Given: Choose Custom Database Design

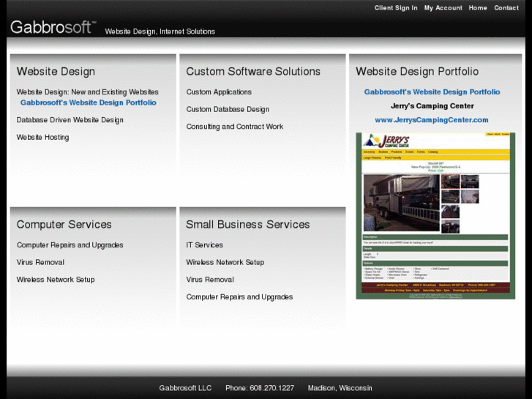Looking at the screenshot, I should coord(228,109).
